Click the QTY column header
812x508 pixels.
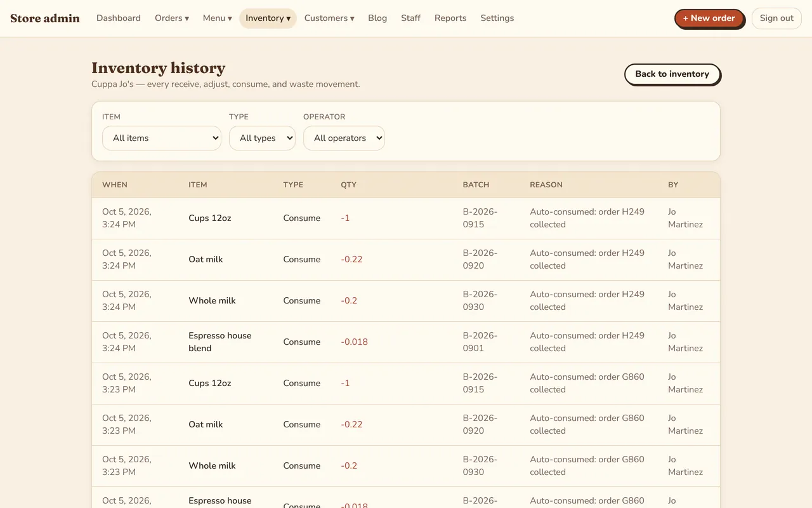click(348, 185)
